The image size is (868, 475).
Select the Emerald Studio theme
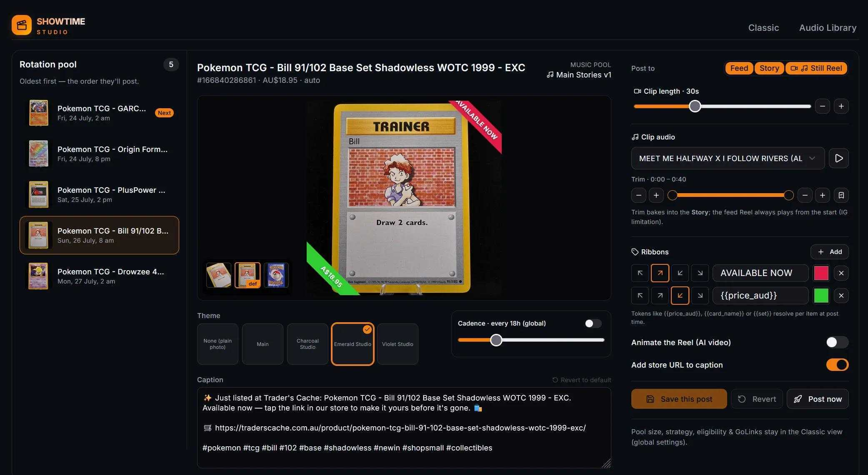pyautogui.click(x=353, y=344)
